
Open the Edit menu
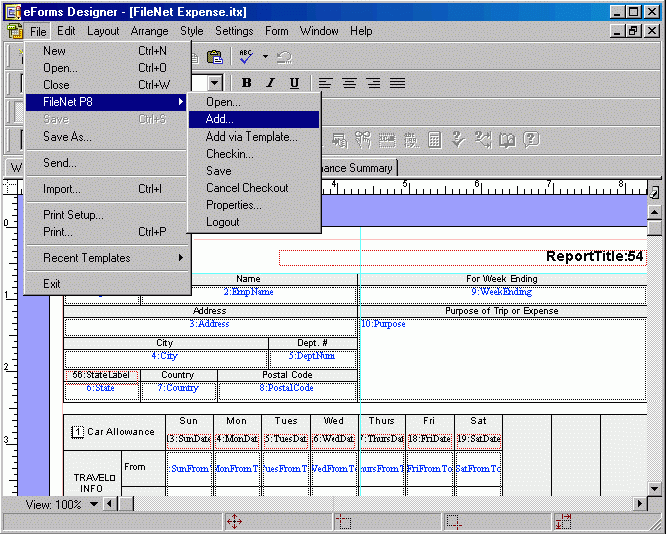(x=66, y=31)
